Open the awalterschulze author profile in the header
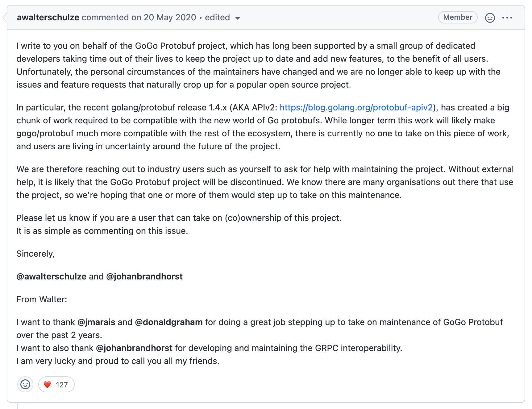The image size is (532, 409). pyautogui.click(x=48, y=17)
